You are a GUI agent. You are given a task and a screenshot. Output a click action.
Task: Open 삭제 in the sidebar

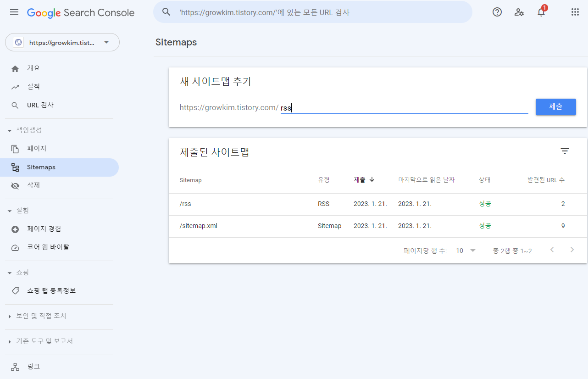pos(59,185)
